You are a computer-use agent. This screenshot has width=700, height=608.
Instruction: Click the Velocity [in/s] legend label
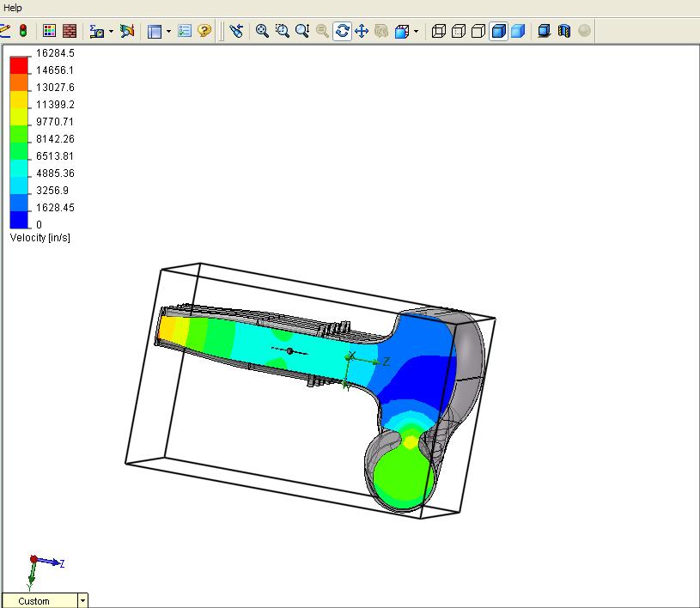click(x=40, y=237)
